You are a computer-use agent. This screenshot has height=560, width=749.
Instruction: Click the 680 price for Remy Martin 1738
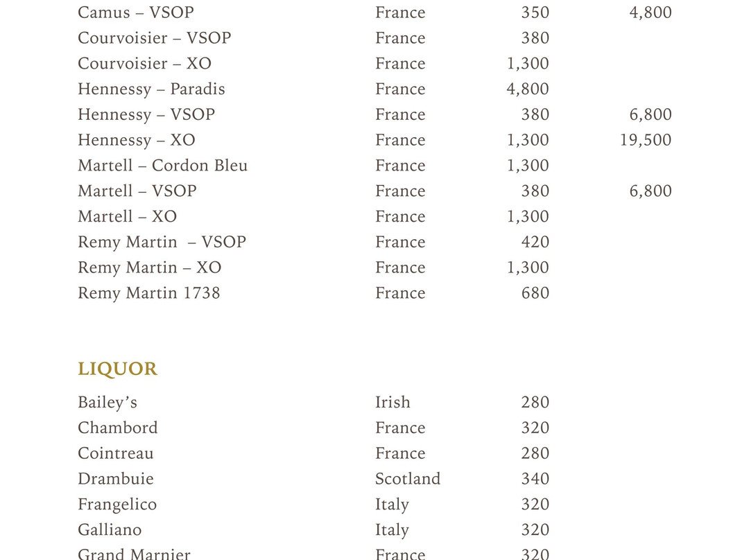click(x=535, y=293)
